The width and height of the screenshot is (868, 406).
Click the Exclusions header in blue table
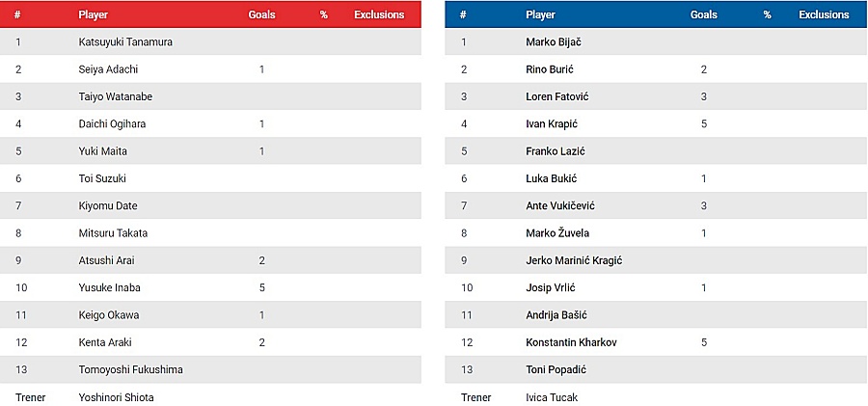(x=824, y=15)
